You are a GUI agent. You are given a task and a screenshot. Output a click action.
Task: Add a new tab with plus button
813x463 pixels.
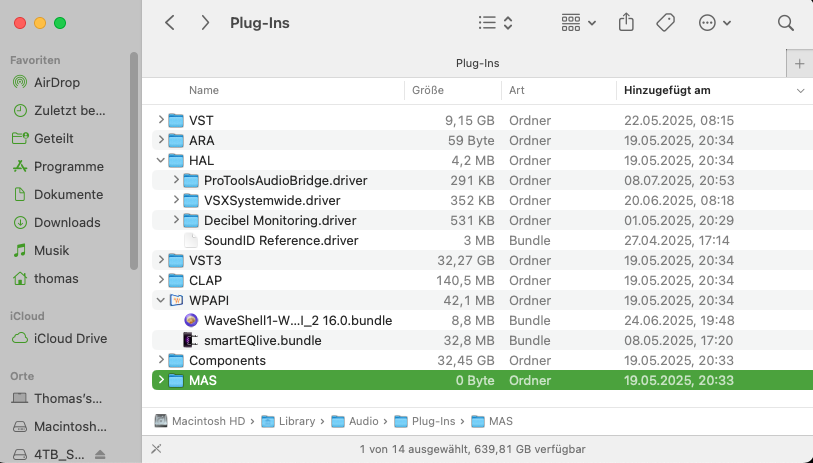(x=799, y=63)
